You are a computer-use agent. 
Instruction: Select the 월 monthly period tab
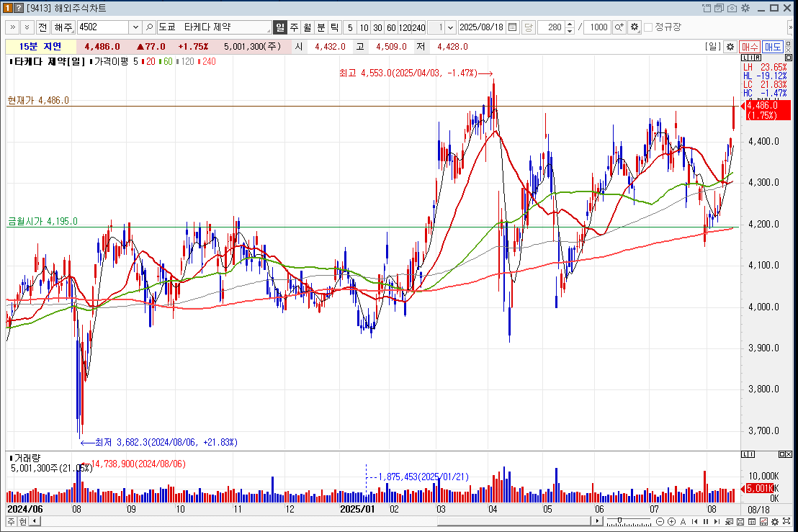point(307,27)
